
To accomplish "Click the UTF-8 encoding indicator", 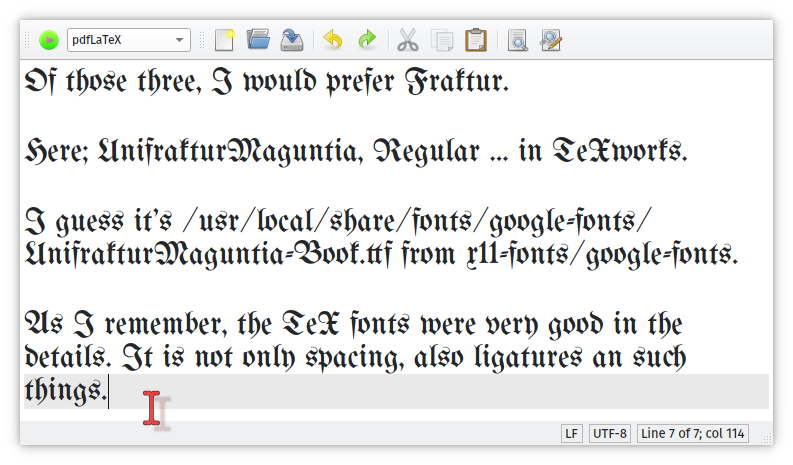I will (610, 434).
